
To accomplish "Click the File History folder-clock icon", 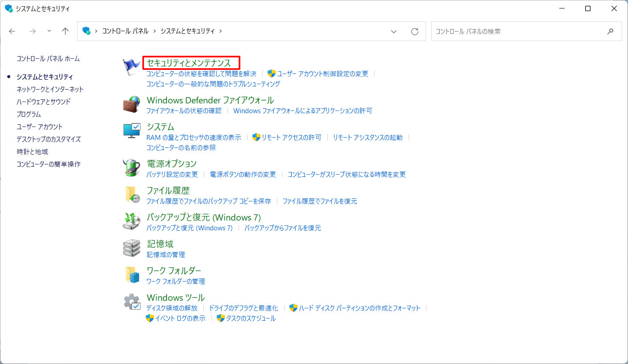I will click(x=132, y=195).
